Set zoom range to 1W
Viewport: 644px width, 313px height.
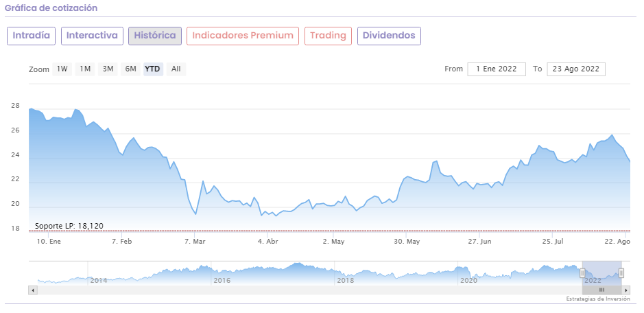coord(62,69)
